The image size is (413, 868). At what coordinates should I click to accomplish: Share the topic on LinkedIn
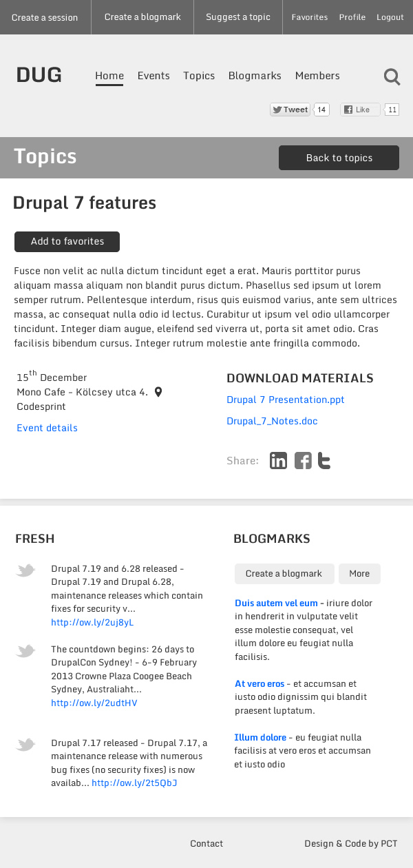coord(278,460)
